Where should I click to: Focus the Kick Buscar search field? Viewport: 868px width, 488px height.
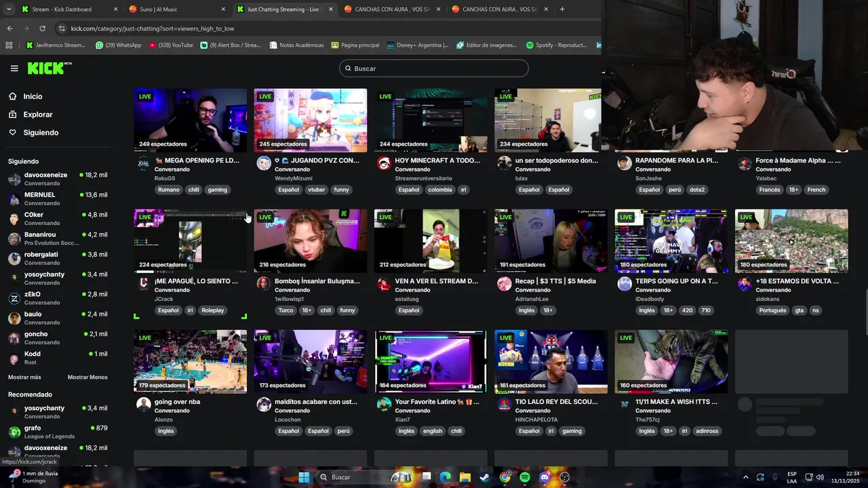434,68
